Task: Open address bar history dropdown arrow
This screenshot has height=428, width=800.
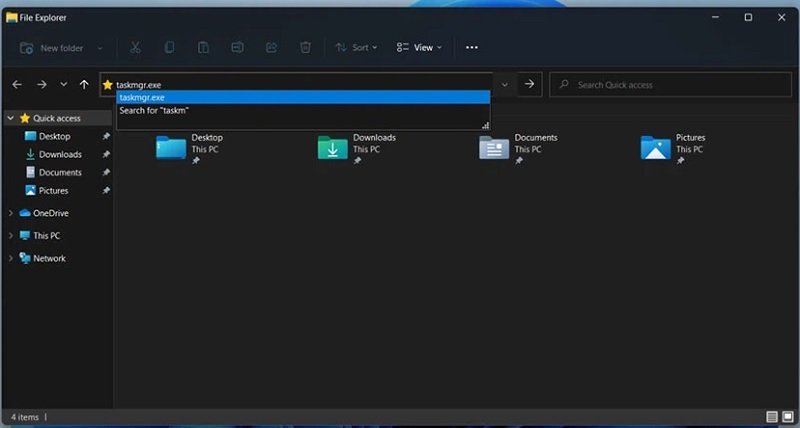Action: [x=505, y=85]
